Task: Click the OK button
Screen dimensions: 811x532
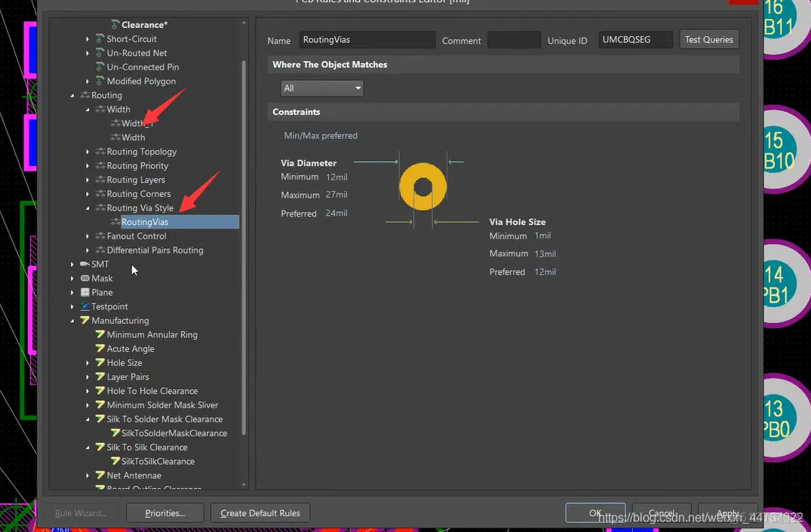Action: (595, 513)
